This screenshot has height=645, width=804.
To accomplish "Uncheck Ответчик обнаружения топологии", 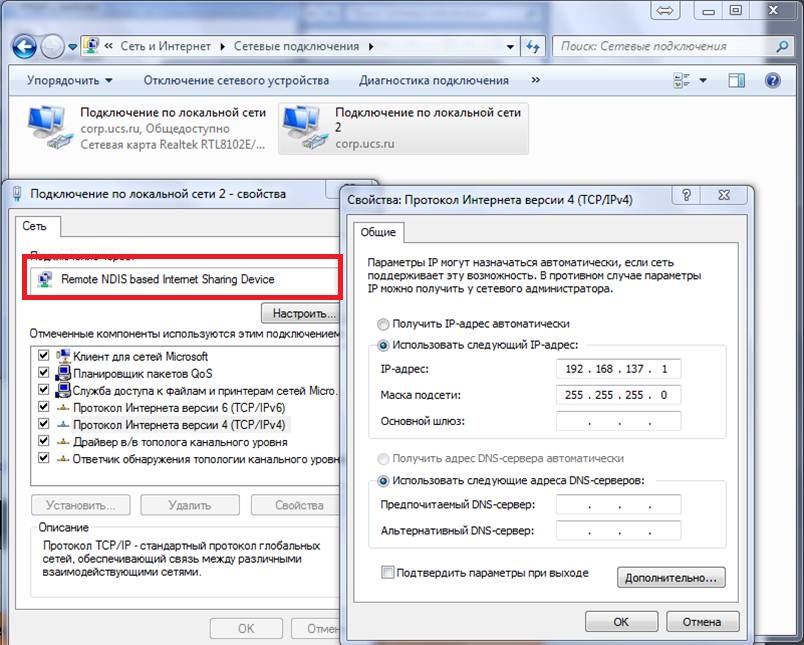I will [44, 457].
